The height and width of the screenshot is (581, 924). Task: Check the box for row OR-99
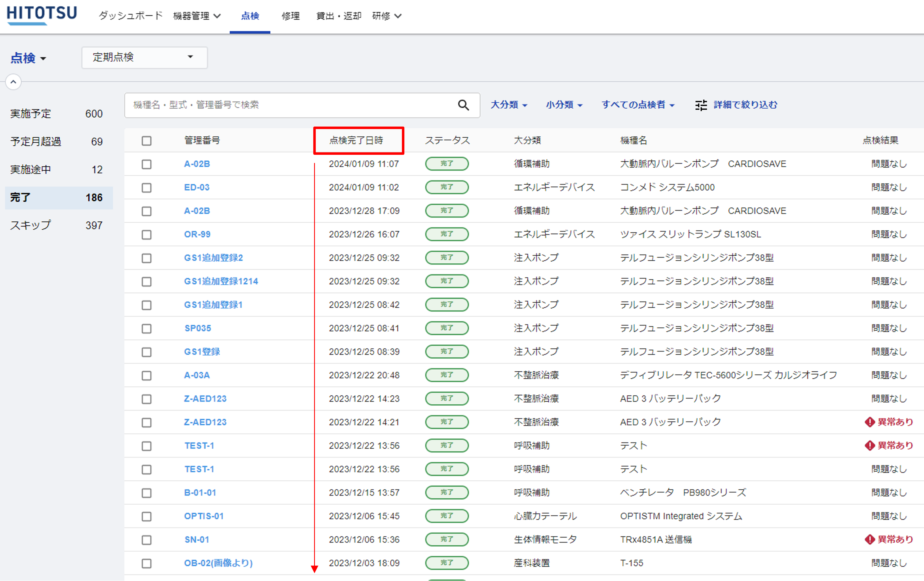click(147, 235)
